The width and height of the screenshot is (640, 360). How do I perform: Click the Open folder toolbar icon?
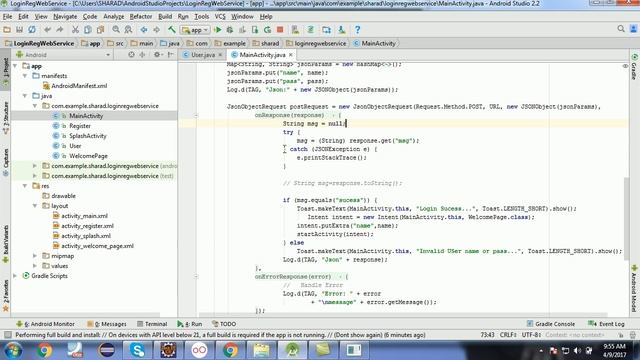(7, 30)
